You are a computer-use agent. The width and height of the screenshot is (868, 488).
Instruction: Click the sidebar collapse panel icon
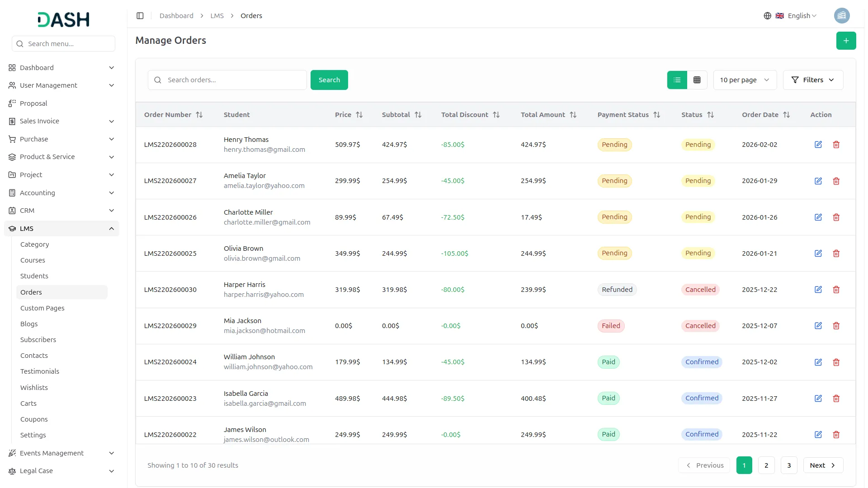click(x=140, y=16)
